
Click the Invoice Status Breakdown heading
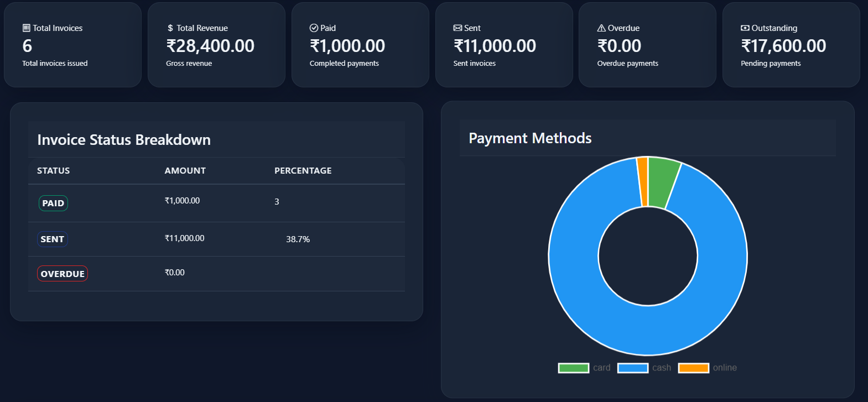124,140
